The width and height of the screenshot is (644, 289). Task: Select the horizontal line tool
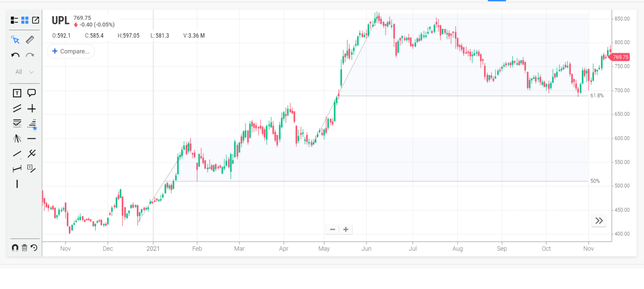pyautogui.click(x=32, y=138)
